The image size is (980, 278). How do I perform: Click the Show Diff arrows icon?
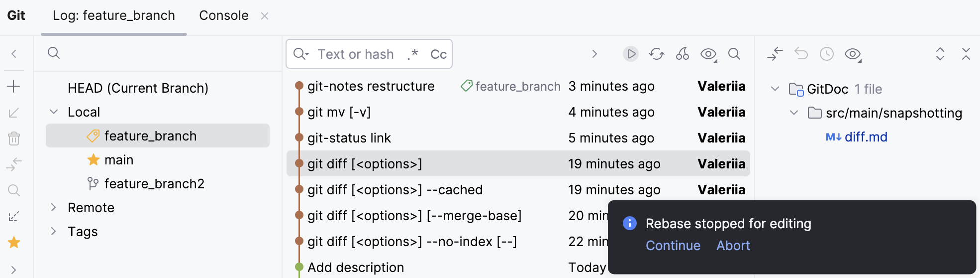pyautogui.click(x=775, y=54)
